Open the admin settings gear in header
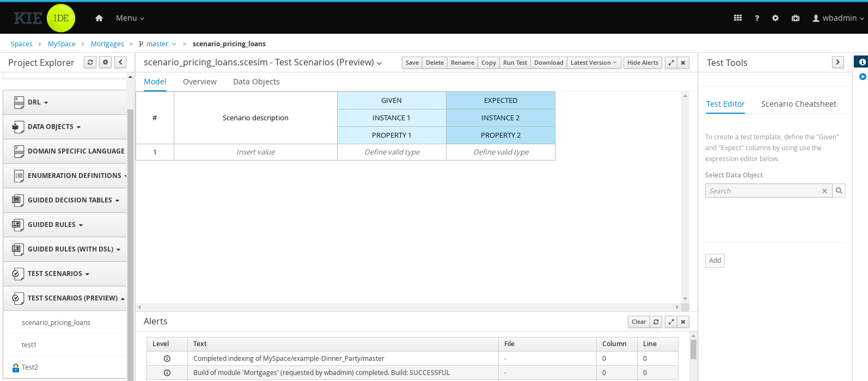The width and height of the screenshot is (868, 381). tap(775, 18)
